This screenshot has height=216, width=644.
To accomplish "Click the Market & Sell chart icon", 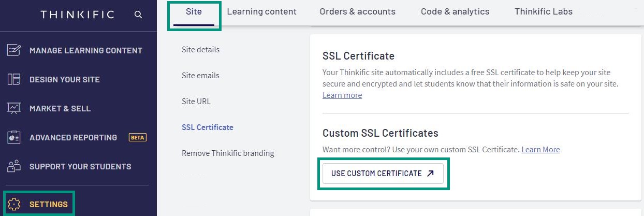I will [x=13, y=108].
